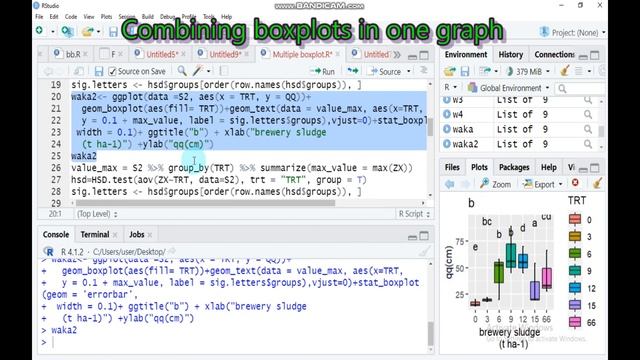
Task: Click the Compile Report notebook icon
Action: click(x=223, y=71)
